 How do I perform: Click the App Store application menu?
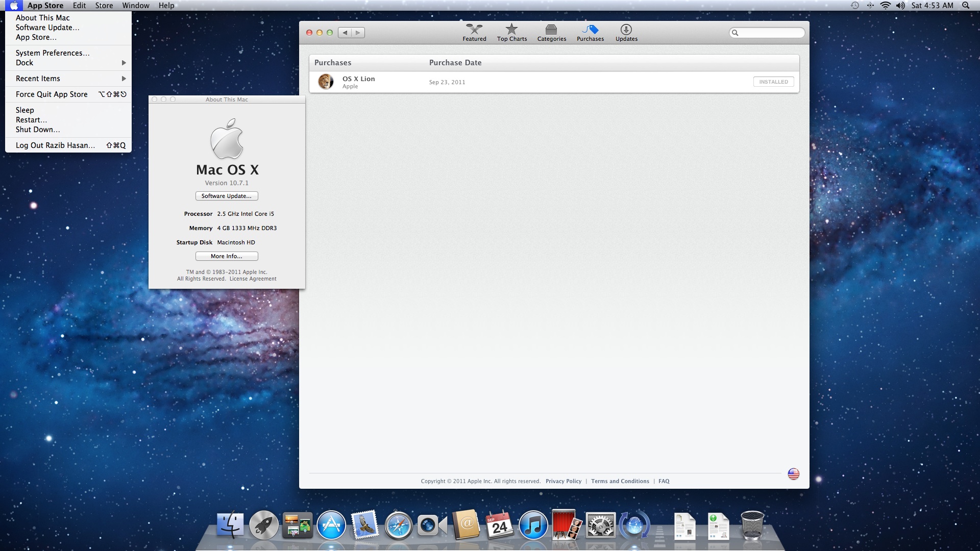coord(45,6)
